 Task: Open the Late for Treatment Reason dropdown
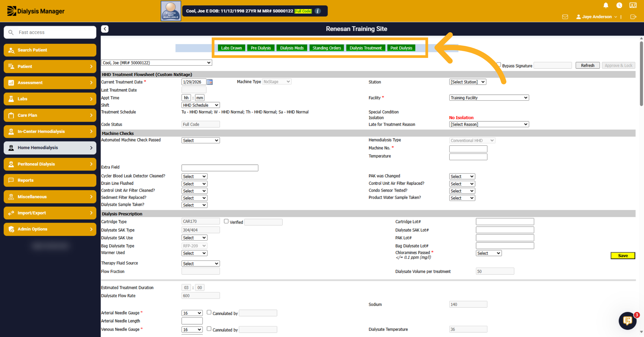tap(489, 124)
